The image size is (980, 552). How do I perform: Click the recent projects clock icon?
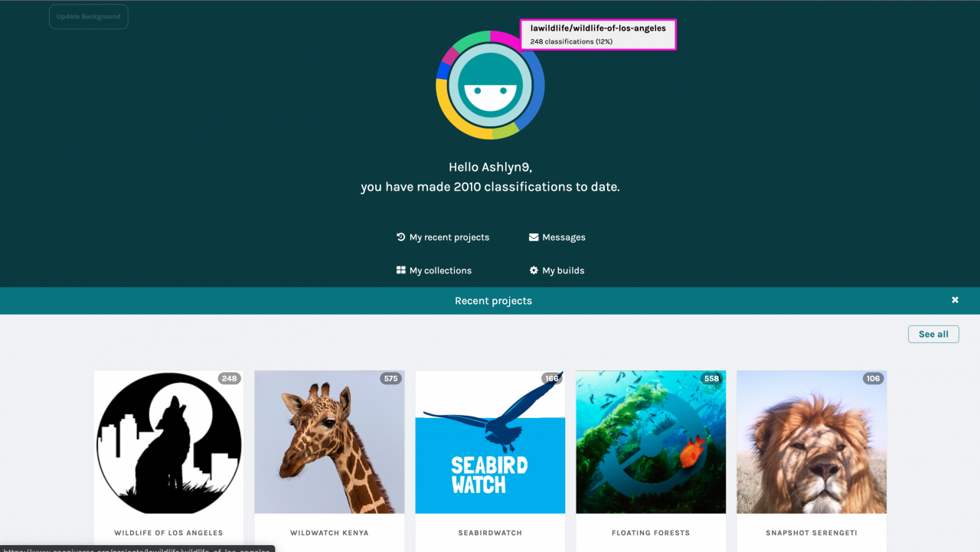point(400,237)
